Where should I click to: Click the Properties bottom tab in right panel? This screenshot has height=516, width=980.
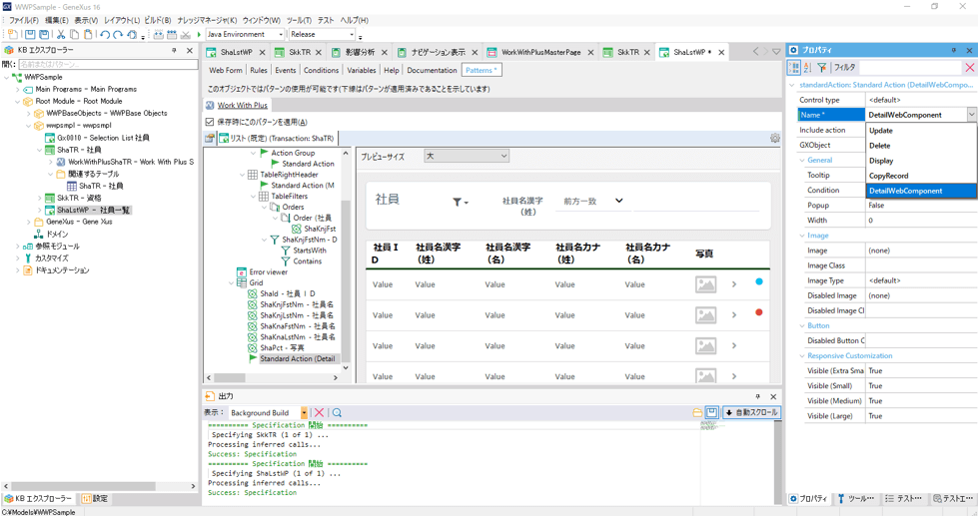(x=809, y=498)
